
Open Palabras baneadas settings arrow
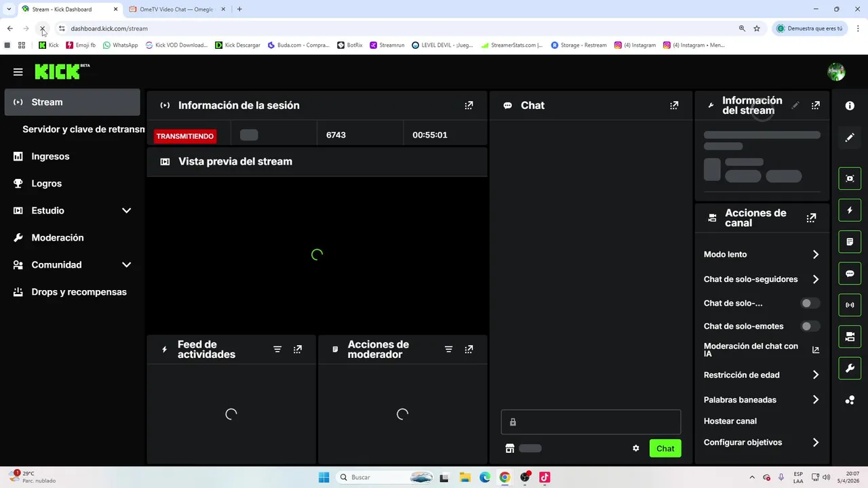(x=816, y=400)
